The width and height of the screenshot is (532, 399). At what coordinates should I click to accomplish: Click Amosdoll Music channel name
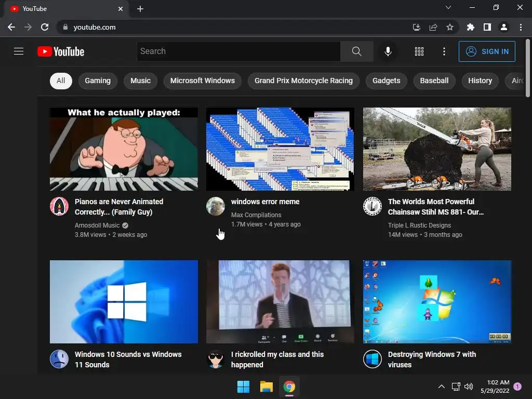97,225
